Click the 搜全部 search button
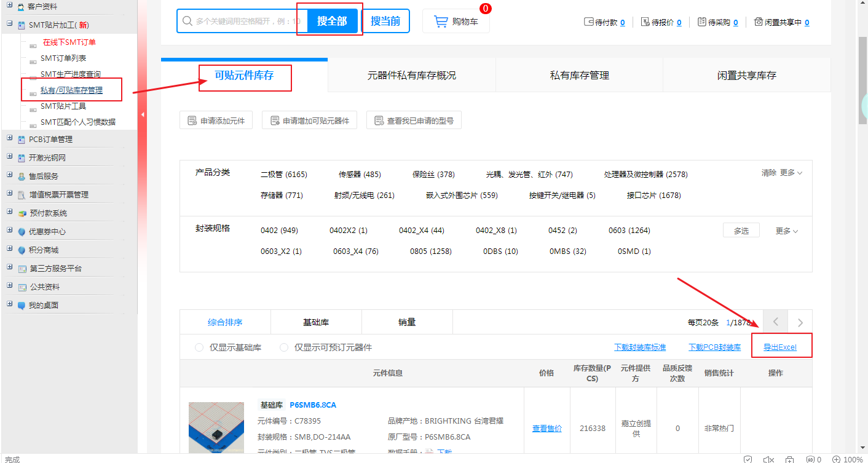 tap(332, 21)
